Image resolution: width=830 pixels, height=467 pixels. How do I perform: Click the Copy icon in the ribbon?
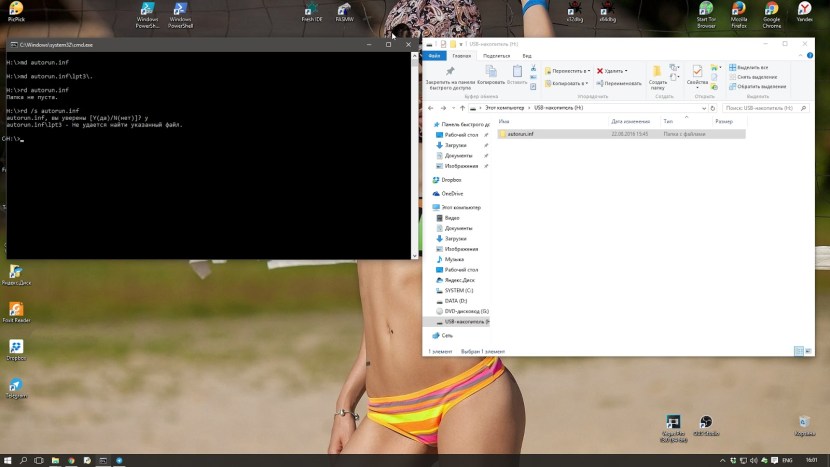(491, 72)
